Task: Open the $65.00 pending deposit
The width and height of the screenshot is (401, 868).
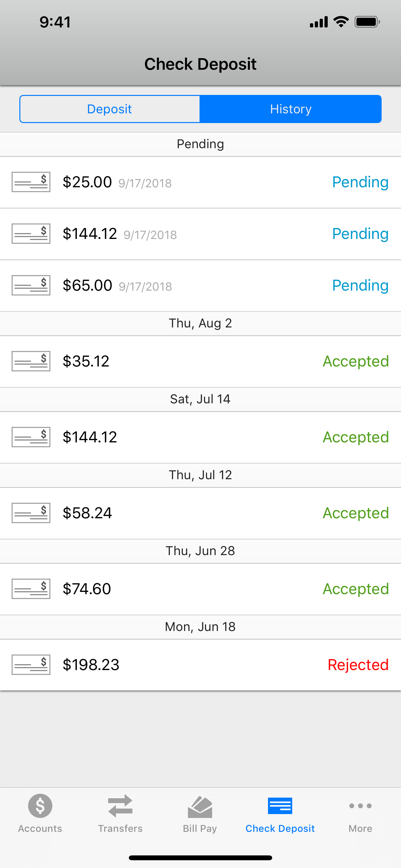Action: point(200,285)
